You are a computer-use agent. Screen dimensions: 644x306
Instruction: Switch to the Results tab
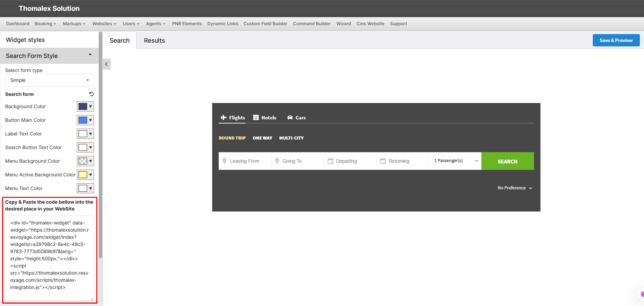pyautogui.click(x=154, y=41)
